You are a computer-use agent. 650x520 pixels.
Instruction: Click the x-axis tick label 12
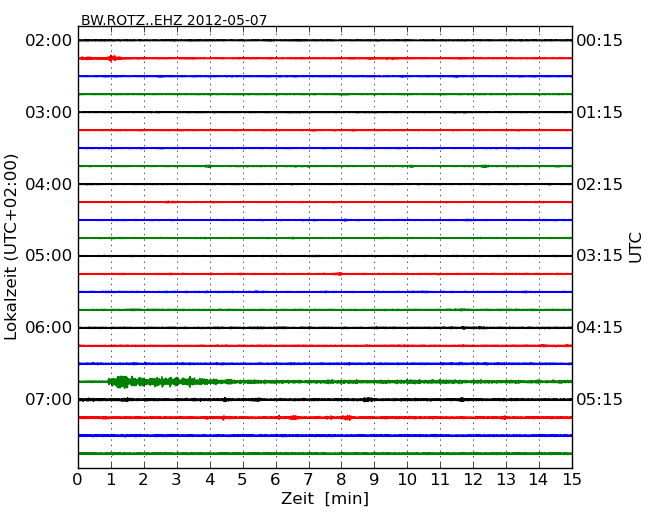pyautogui.click(x=473, y=479)
